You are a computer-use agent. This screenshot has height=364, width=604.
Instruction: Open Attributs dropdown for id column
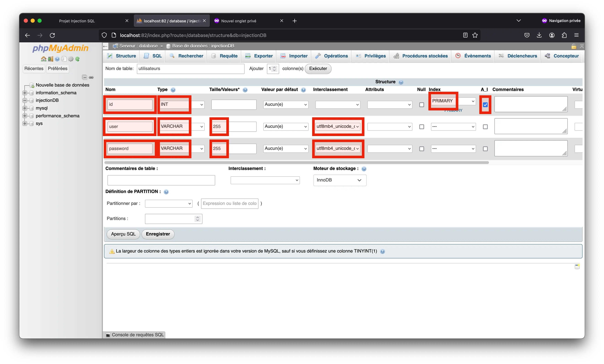point(390,105)
